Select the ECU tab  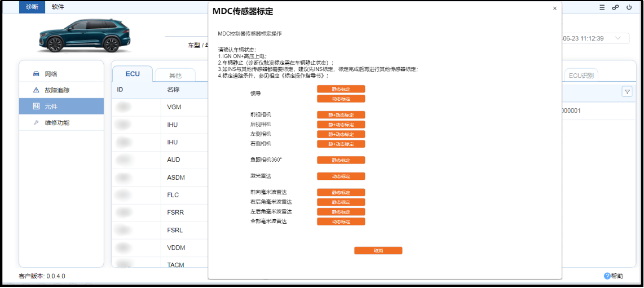133,74
